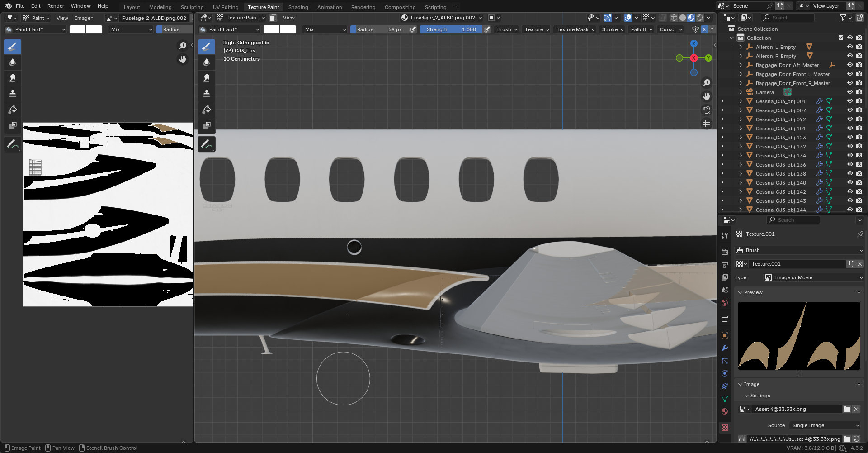
Task: Open the Texture Mask dropdown
Action: (x=576, y=29)
